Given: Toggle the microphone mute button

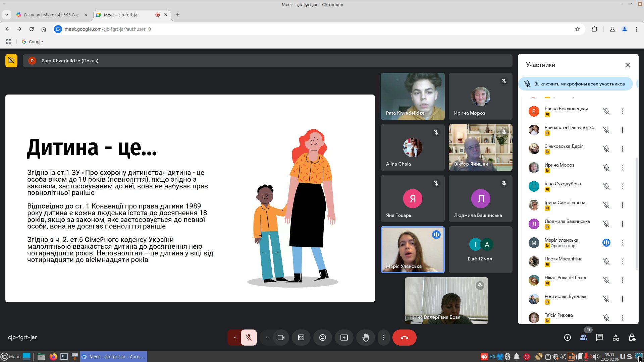Looking at the screenshot, I should click(x=249, y=338).
